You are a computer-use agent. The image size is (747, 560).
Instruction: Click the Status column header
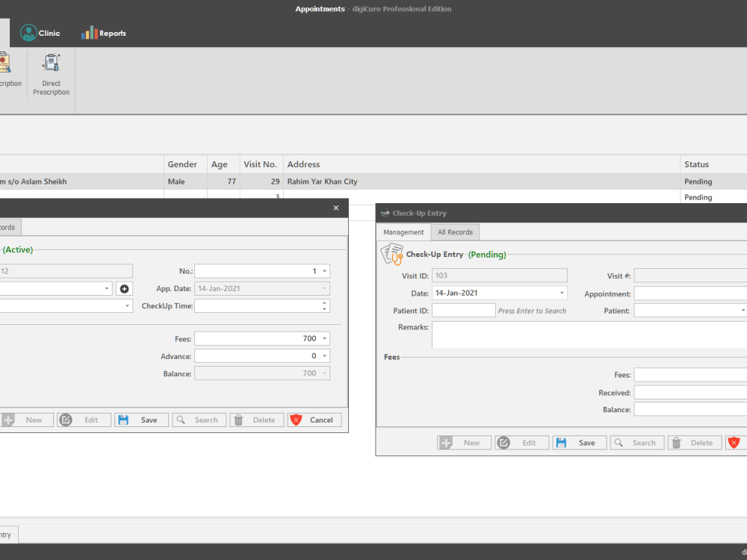click(x=713, y=164)
